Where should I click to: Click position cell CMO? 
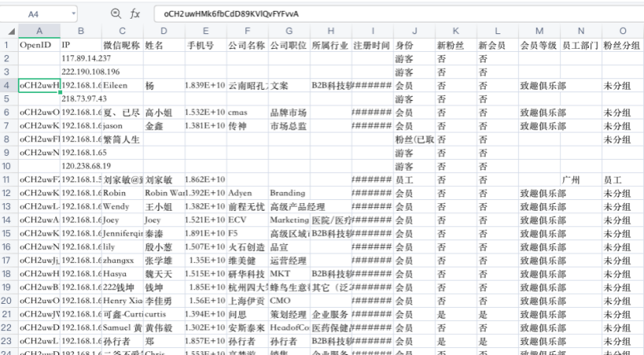coord(289,301)
